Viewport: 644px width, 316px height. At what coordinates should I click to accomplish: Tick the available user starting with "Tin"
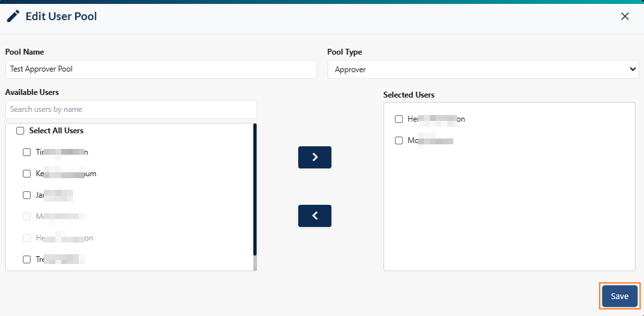[27, 152]
